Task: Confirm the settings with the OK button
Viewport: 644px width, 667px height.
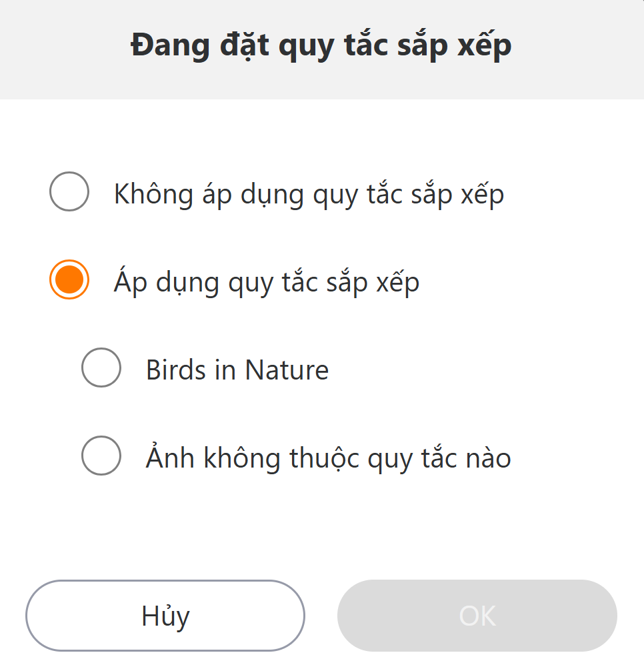Action: [477, 615]
